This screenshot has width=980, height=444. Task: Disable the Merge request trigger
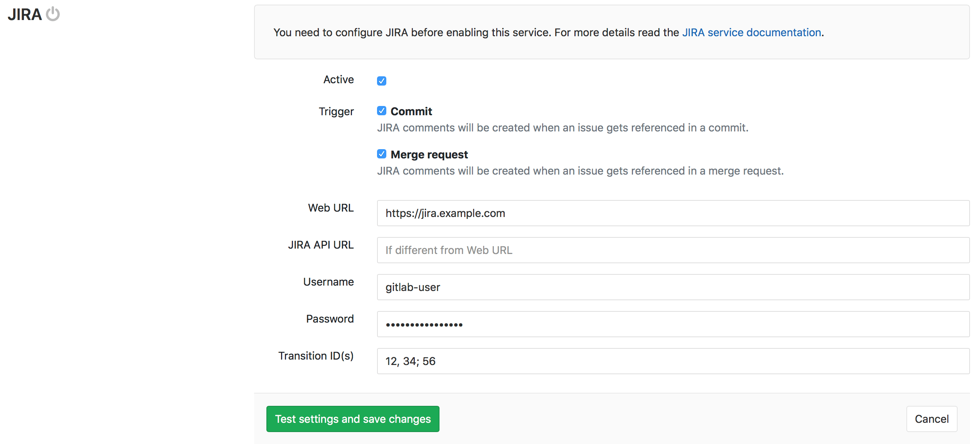point(381,154)
